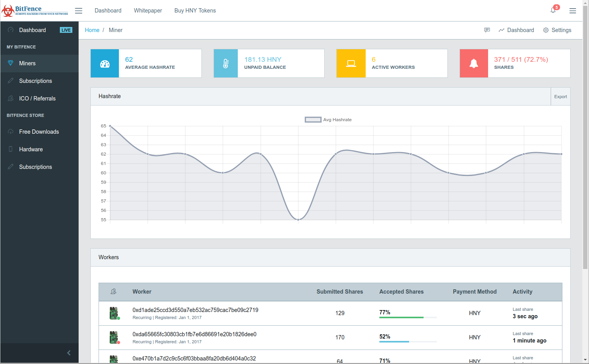Click the Settings link in breadcrumb bar
Screen dimensions: 589x364
pyautogui.click(x=561, y=30)
